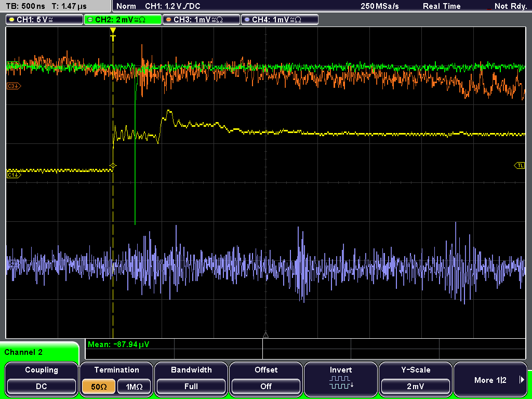
Task: Click the white dot on CH2 tab
Action: click(x=90, y=20)
